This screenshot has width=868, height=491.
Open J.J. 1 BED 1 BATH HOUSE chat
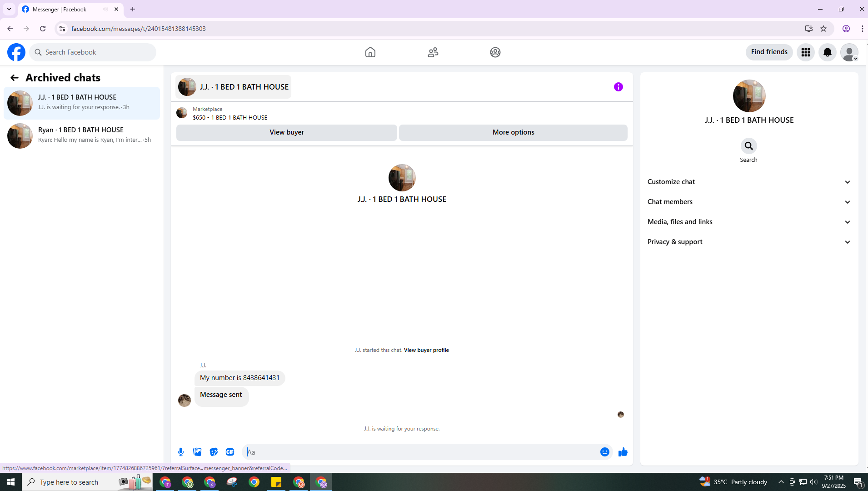[x=82, y=103]
